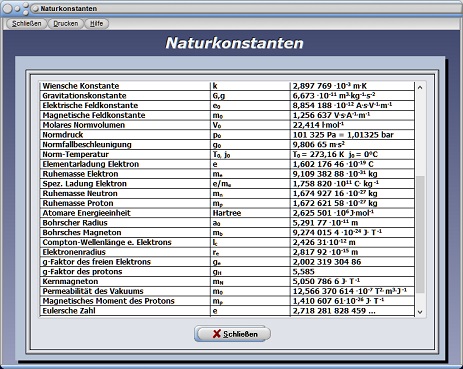Click value 9,806 65 m·s²

click(x=319, y=144)
